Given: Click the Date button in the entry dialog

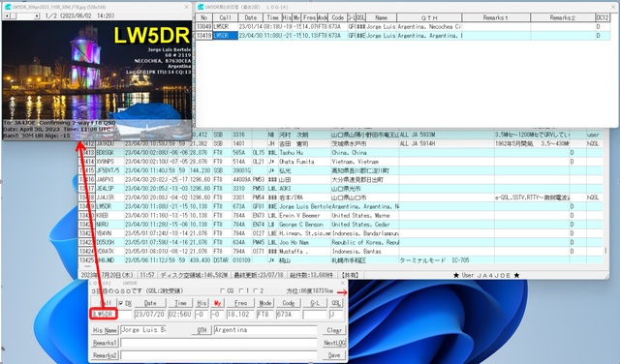Looking at the screenshot, I should coord(150,303).
